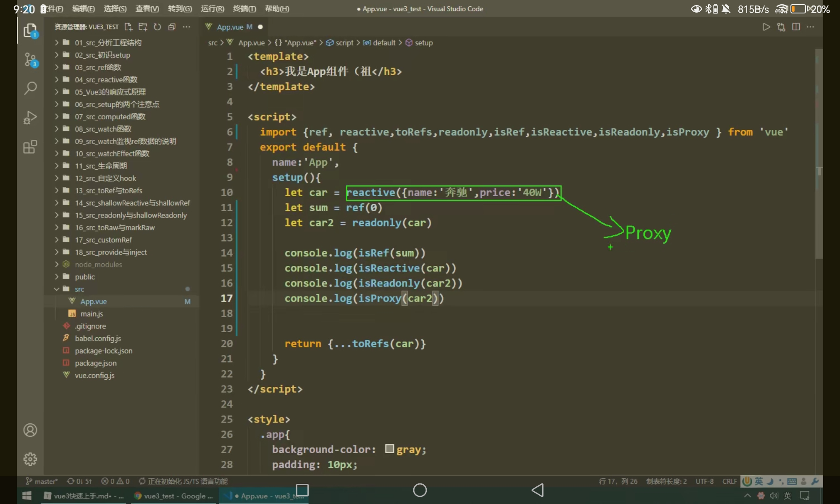840x504 pixels.
Task: Open main.js in the file tree
Action: pyautogui.click(x=92, y=314)
